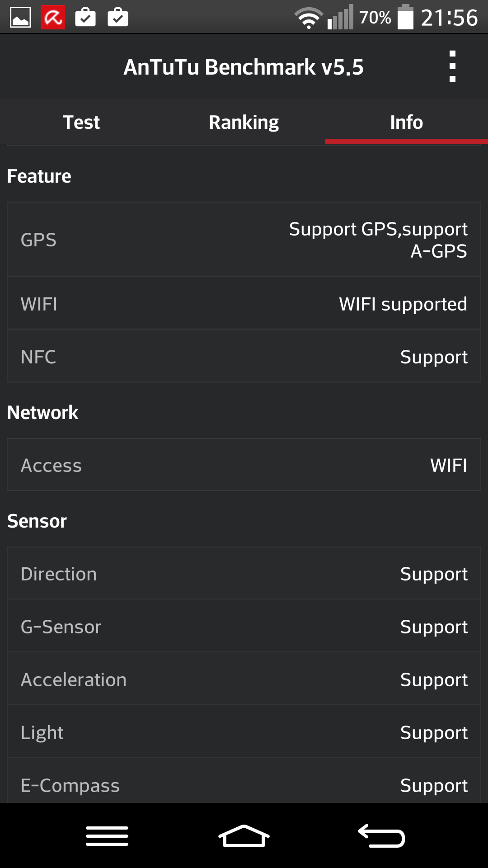The image size is (488, 868).
Task: Switch to the Ranking tab
Action: click(244, 122)
